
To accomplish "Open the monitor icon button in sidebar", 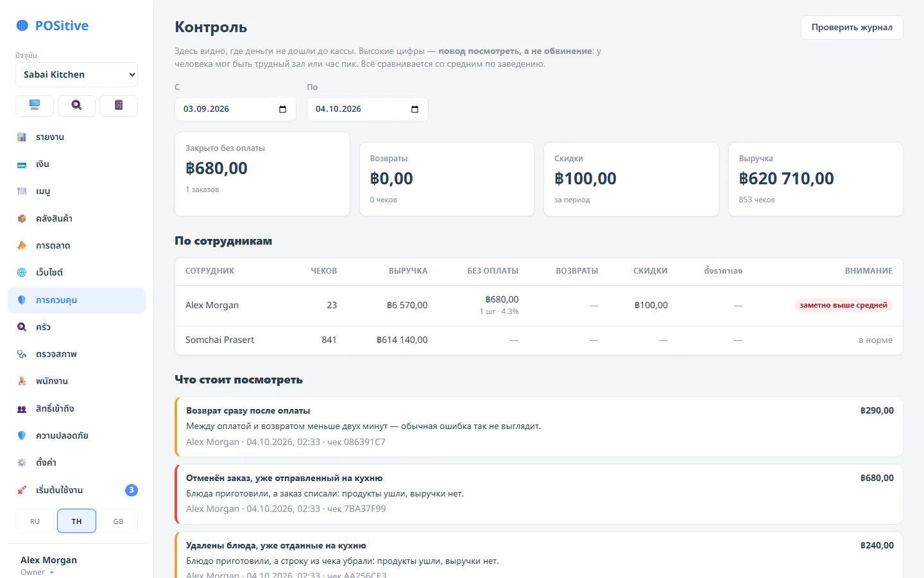I will point(35,106).
